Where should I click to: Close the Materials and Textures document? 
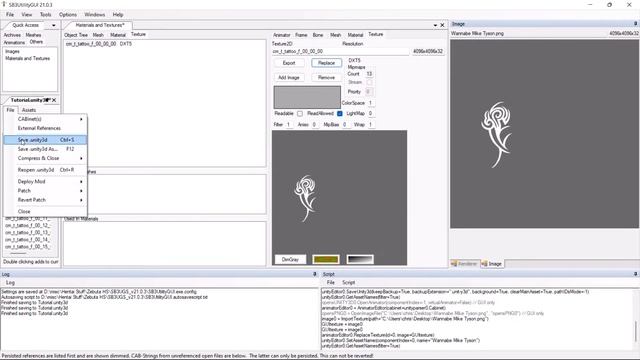(x=442, y=25)
